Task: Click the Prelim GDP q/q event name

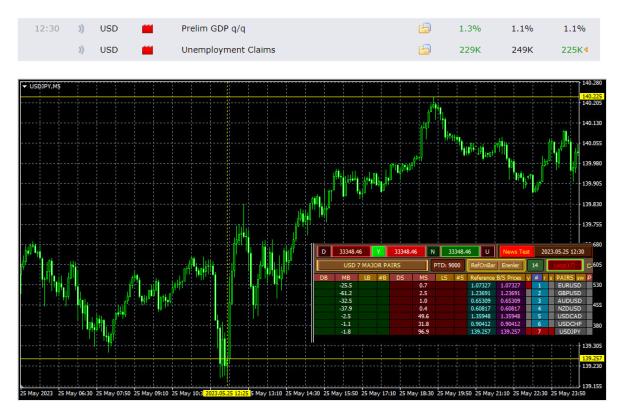Action: (x=213, y=29)
